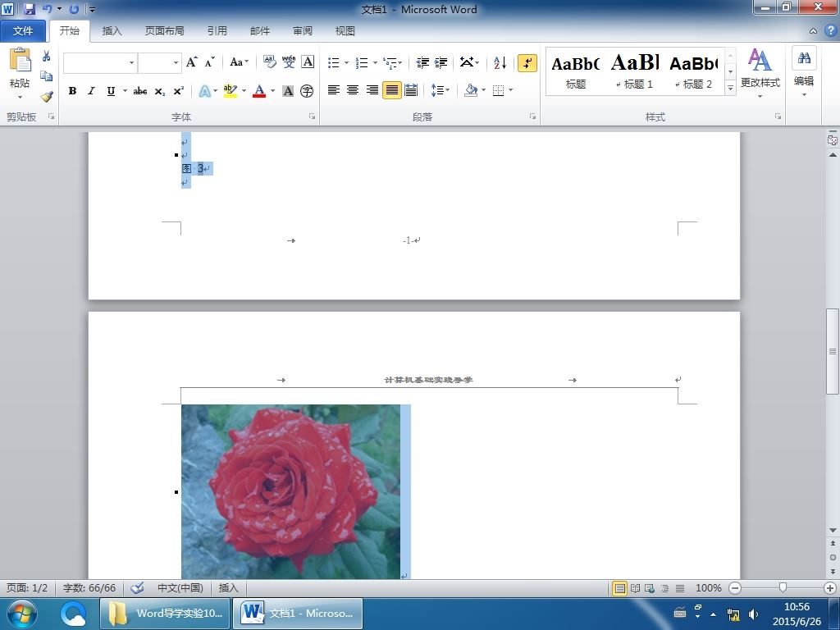
Task: Click the yellow text highlight color
Action: 231,91
